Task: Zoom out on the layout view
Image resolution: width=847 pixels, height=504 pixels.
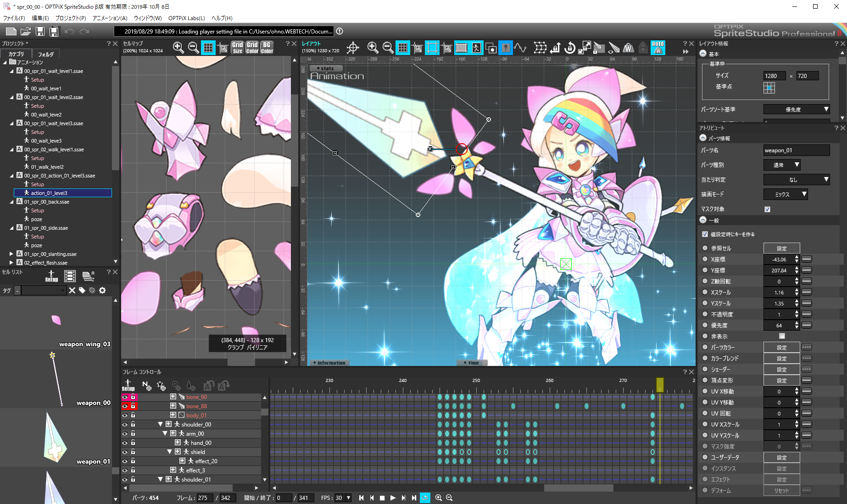Action: click(x=388, y=47)
